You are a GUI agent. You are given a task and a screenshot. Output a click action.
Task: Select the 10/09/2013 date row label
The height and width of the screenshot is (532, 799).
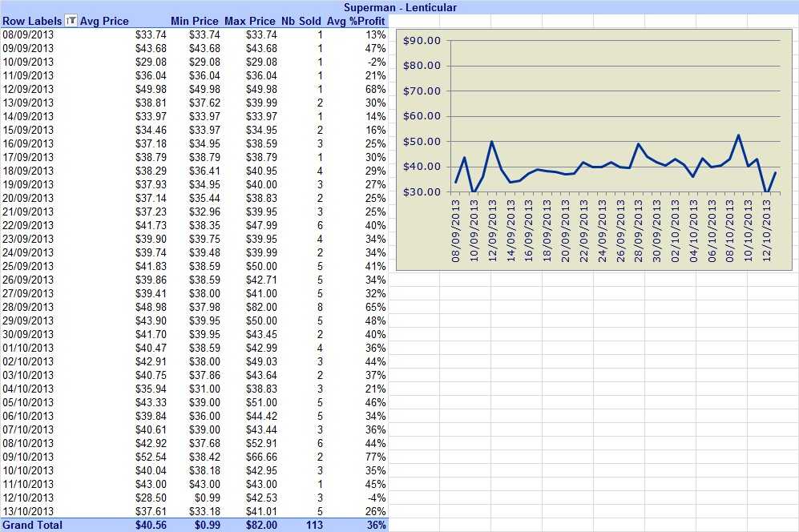28,62
